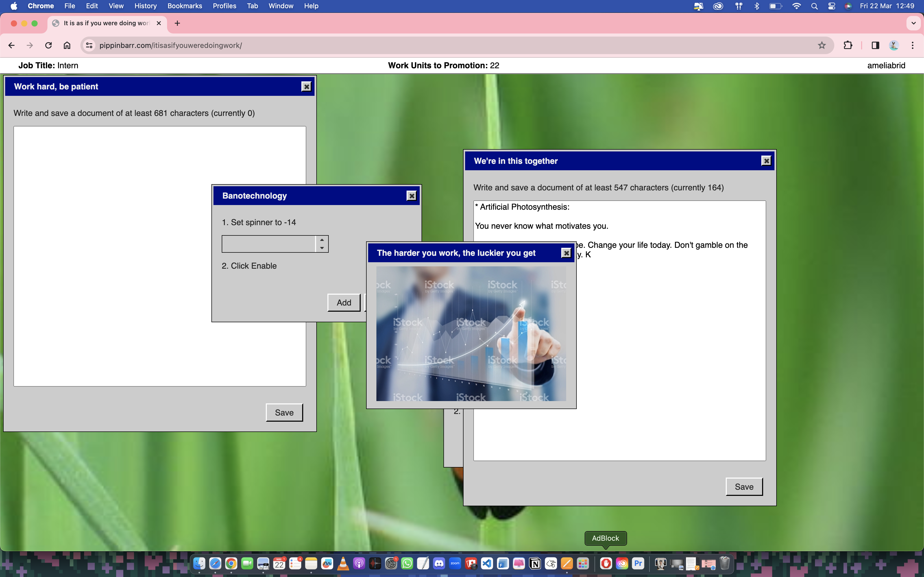Open macOS Control Center in the menu bar
Viewport: 924px width, 577px height.
point(831,6)
